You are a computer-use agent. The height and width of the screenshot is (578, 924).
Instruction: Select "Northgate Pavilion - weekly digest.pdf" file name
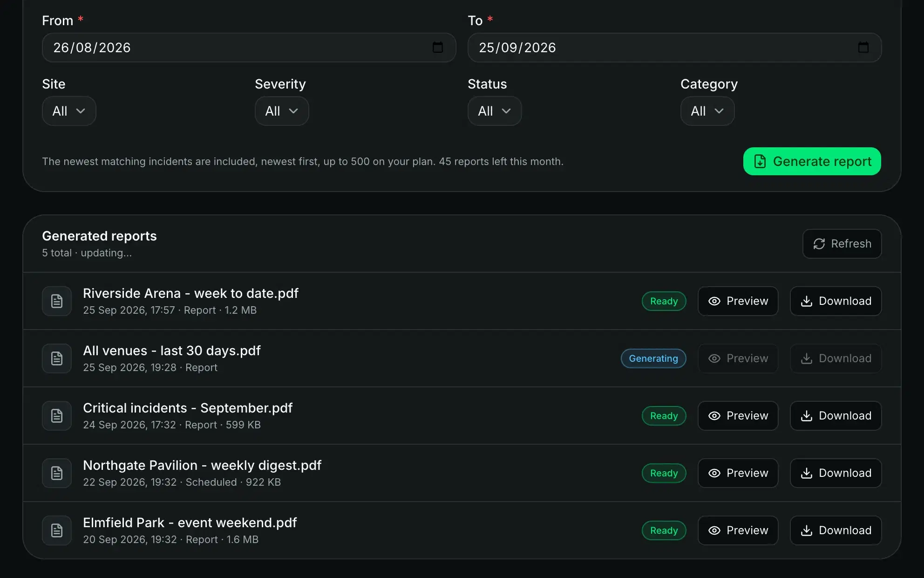point(202,465)
